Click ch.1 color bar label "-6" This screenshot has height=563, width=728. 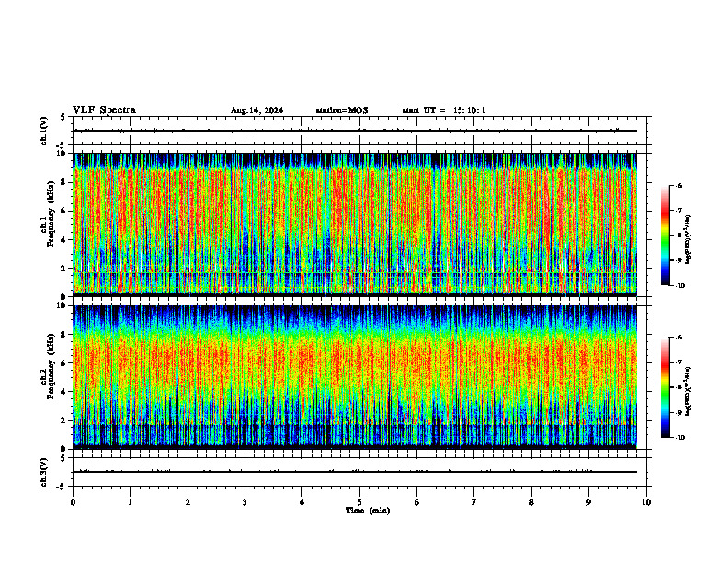[x=678, y=185]
